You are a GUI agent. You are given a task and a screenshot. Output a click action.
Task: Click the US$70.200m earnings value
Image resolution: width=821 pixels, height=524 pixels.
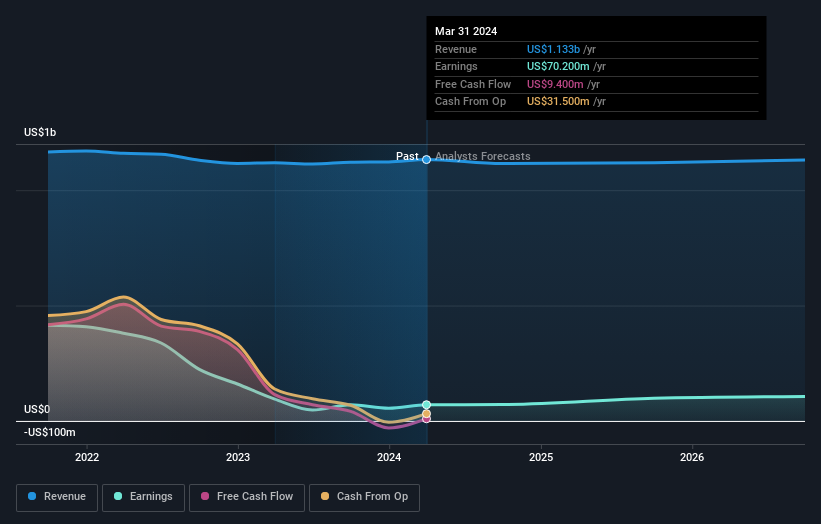click(558, 66)
